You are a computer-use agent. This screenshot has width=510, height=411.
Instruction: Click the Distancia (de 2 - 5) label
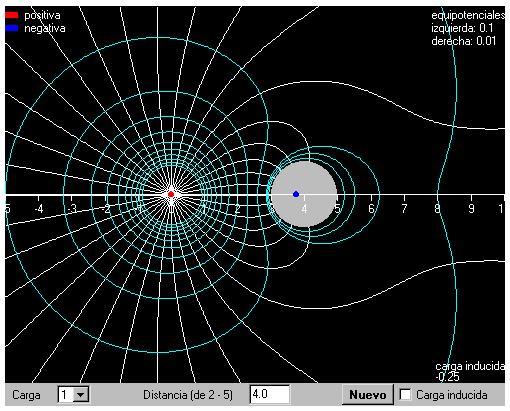188,395
